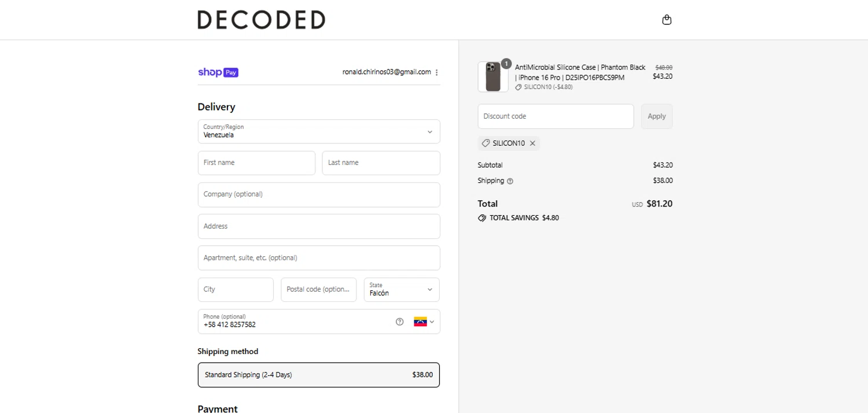Click the Delivery section heading
Viewport: 868px width, 413px height.
[x=216, y=107]
